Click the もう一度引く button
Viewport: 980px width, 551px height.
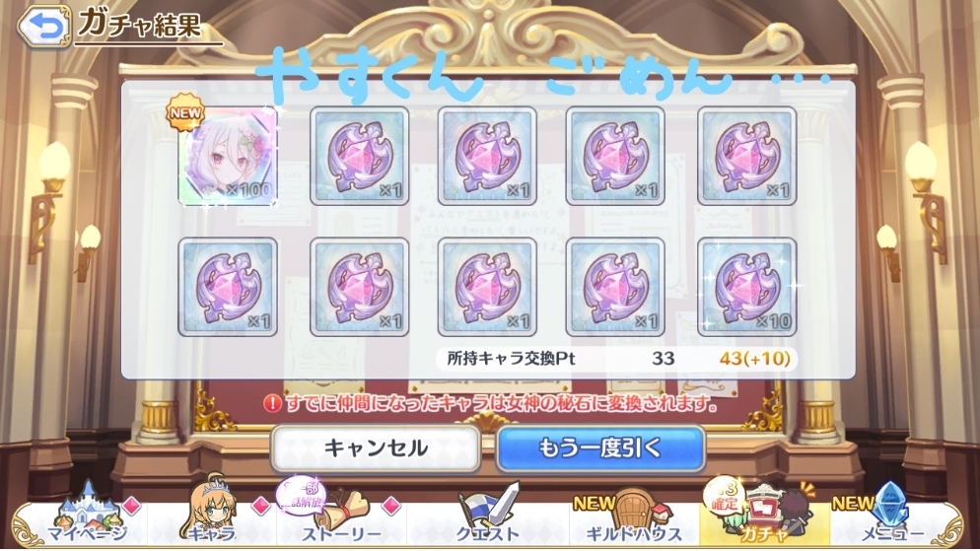(x=600, y=448)
